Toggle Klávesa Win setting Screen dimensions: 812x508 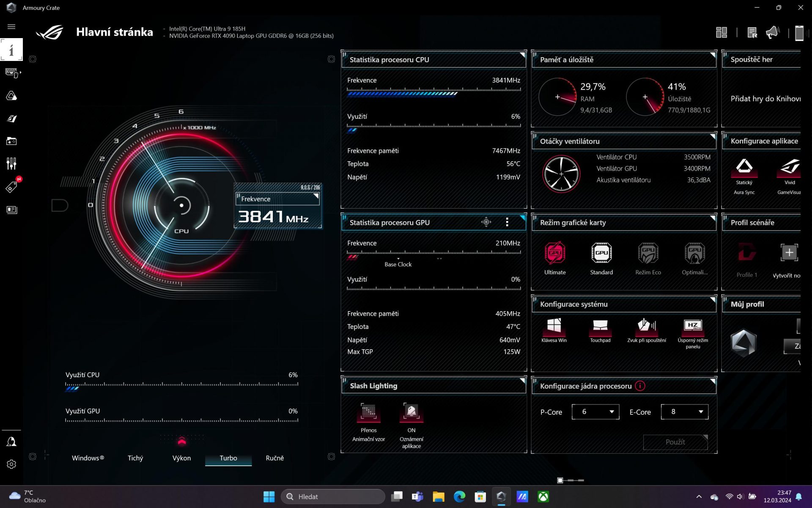click(x=554, y=330)
